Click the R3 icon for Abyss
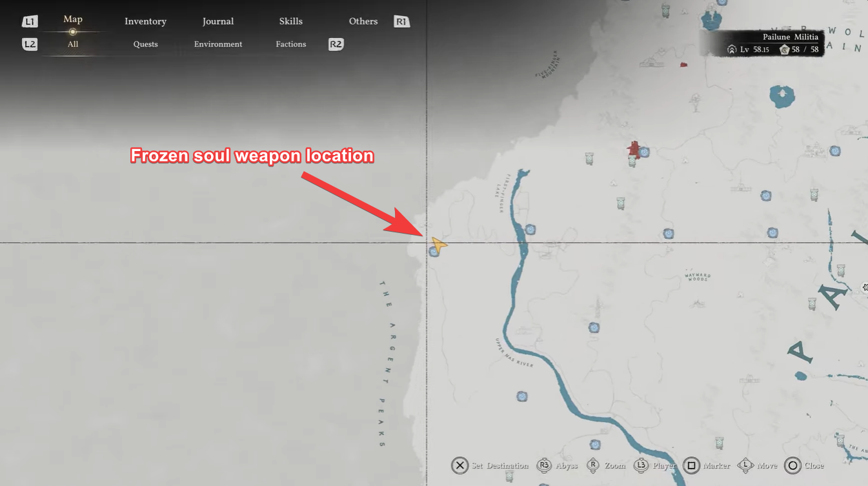868x486 pixels. pyautogui.click(x=544, y=465)
